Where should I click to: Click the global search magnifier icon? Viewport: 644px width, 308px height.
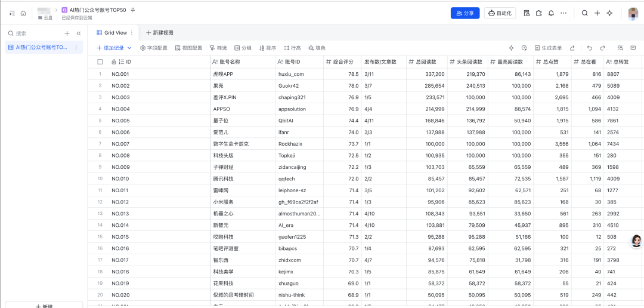pos(585,13)
